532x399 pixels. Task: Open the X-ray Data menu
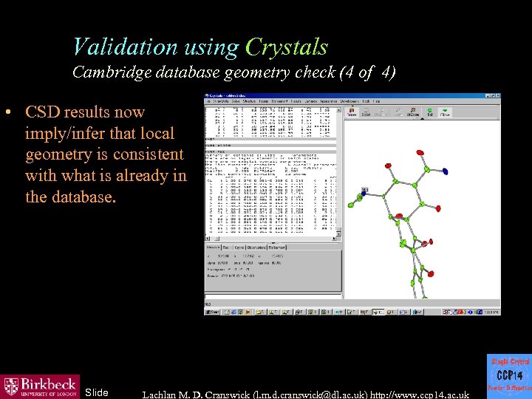pos(220,101)
